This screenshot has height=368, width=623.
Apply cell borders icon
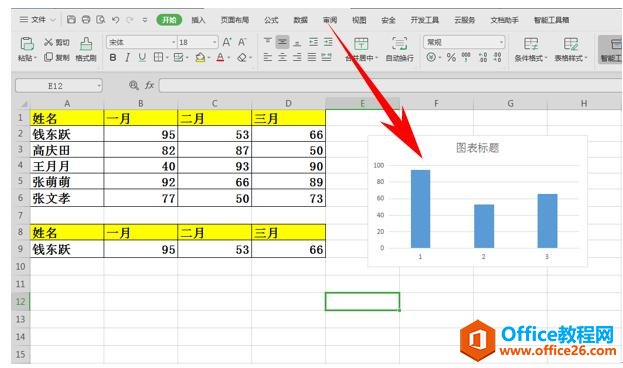pos(158,58)
